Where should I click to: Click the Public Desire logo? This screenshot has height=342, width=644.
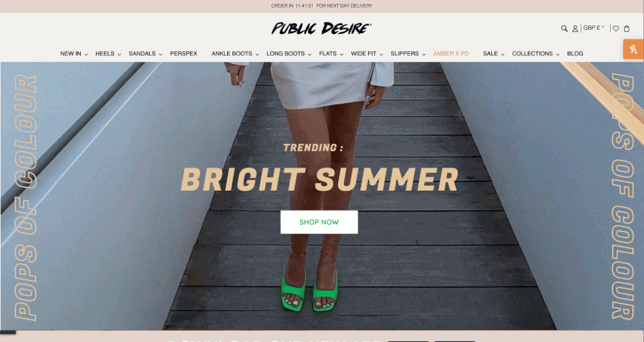[x=321, y=28]
